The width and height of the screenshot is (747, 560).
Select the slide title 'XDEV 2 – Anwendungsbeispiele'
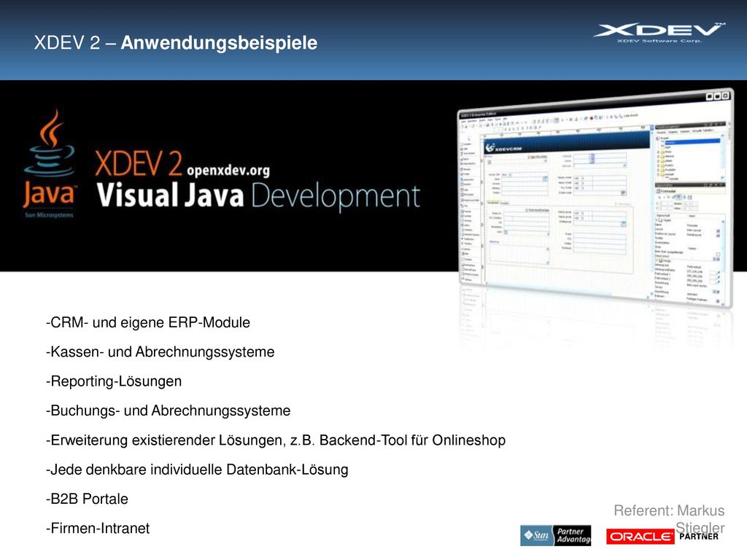coord(175,42)
